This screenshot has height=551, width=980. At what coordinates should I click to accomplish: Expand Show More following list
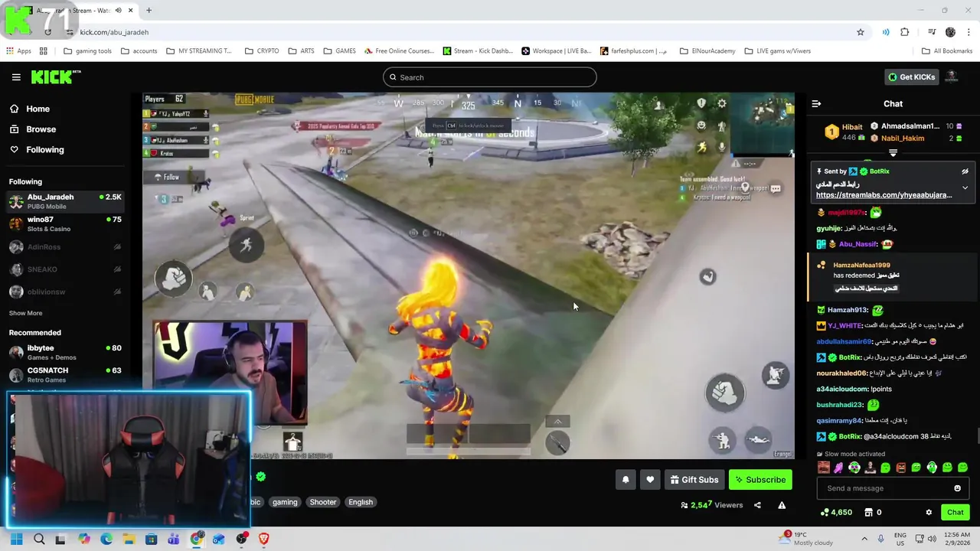(x=25, y=313)
